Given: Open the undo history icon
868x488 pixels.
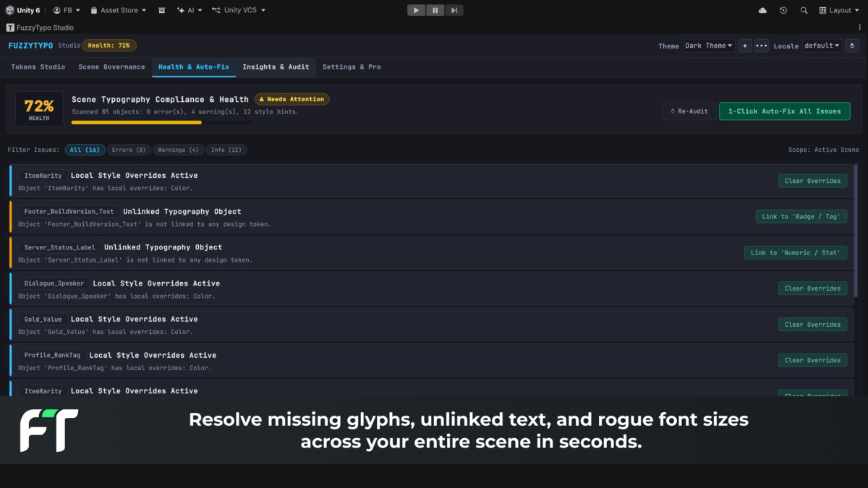Looking at the screenshot, I should click(x=783, y=10).
